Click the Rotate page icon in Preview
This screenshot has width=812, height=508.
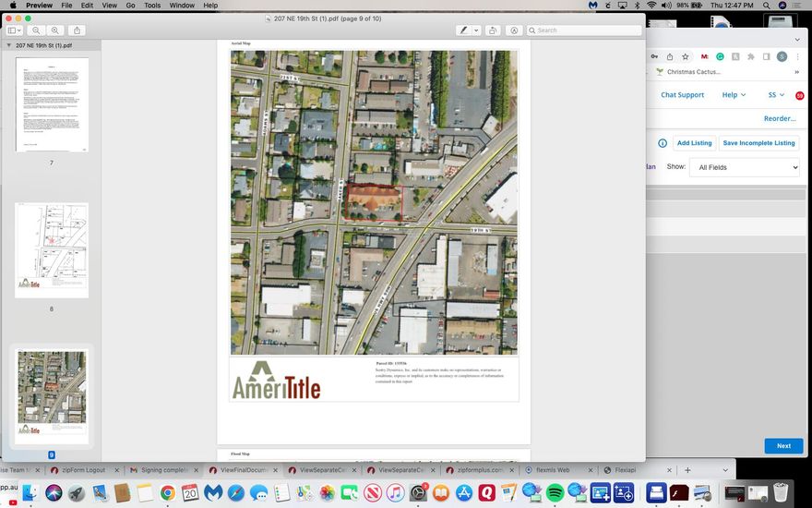pyautogui.click(x=494, y=30)
